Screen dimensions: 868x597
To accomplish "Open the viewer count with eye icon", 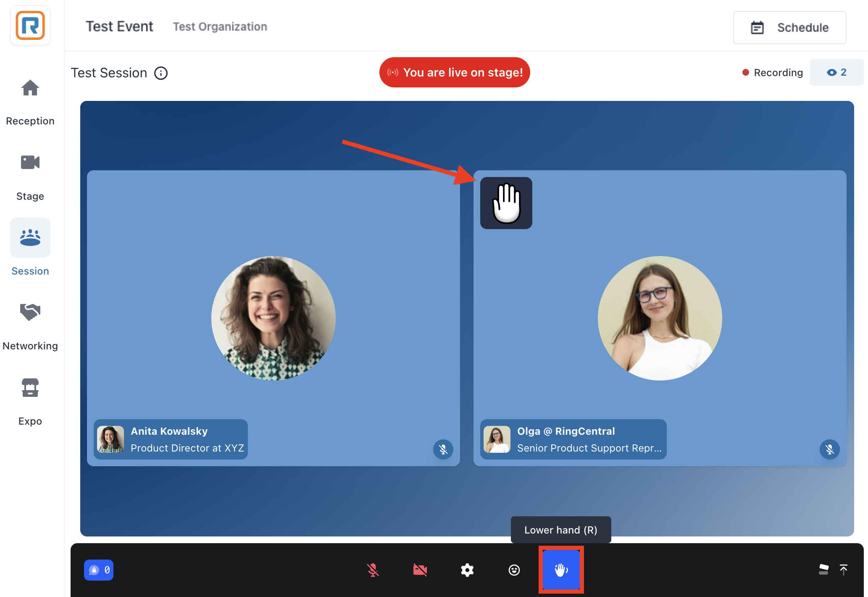I will (836, 72).
